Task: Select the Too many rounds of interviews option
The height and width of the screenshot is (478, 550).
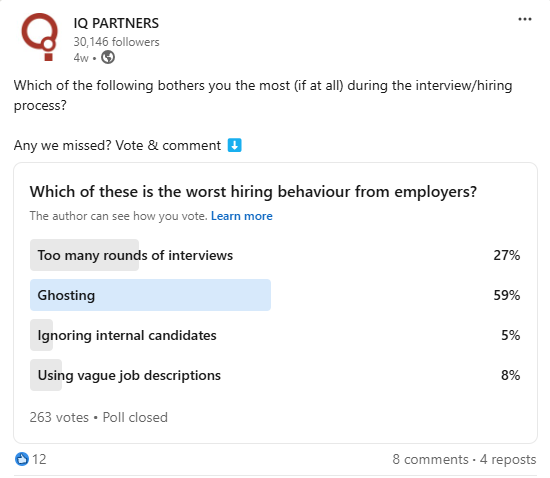Action: (x=275, y=255)
